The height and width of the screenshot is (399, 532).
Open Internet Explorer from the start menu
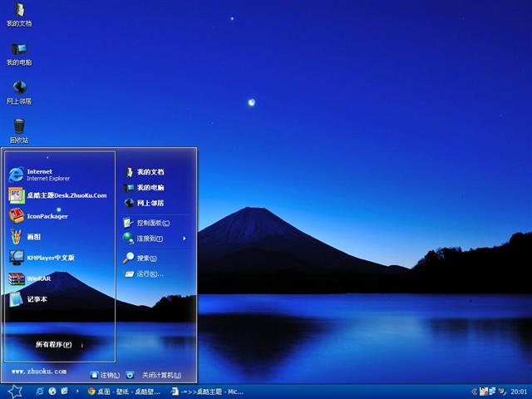click(39, 175)
